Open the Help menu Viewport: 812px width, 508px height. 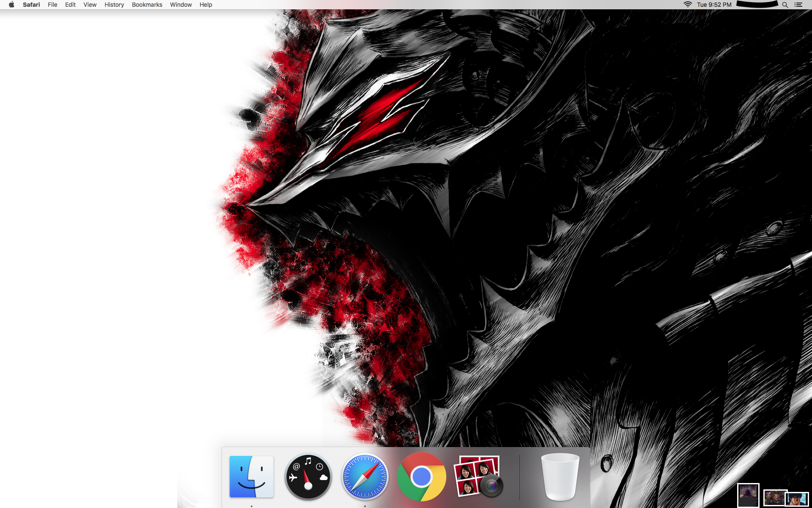coord(206,5)
